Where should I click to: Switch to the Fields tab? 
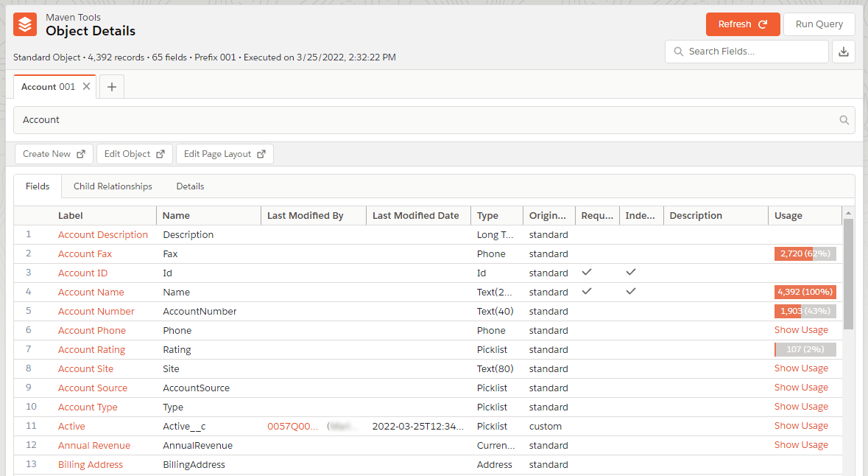[38, 186]
